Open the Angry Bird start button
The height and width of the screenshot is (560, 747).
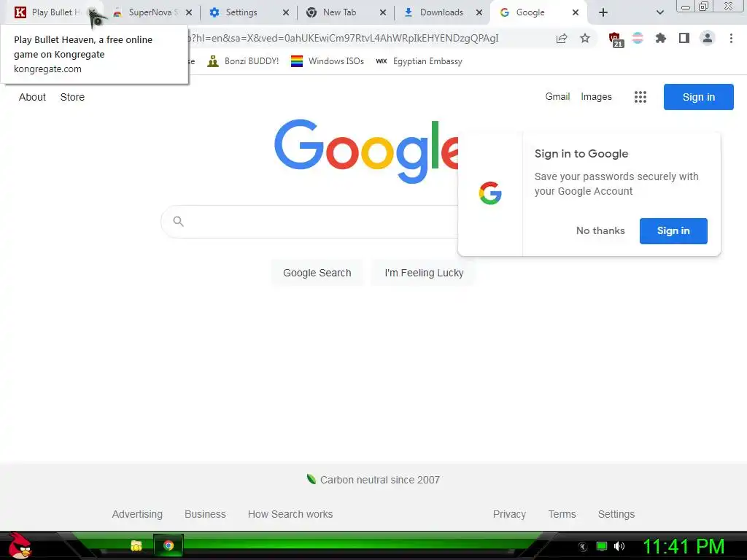coord(20,545)
